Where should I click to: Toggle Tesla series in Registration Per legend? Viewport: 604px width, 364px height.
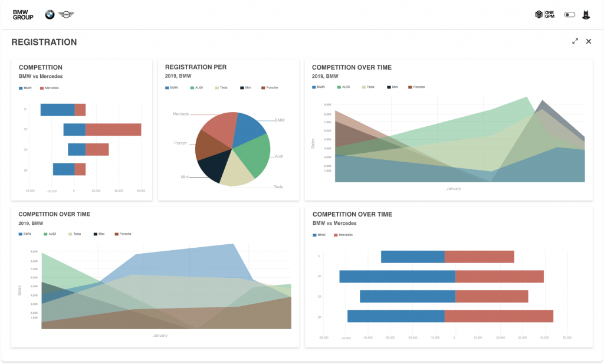pyautogui.click(x=221, y=88)
